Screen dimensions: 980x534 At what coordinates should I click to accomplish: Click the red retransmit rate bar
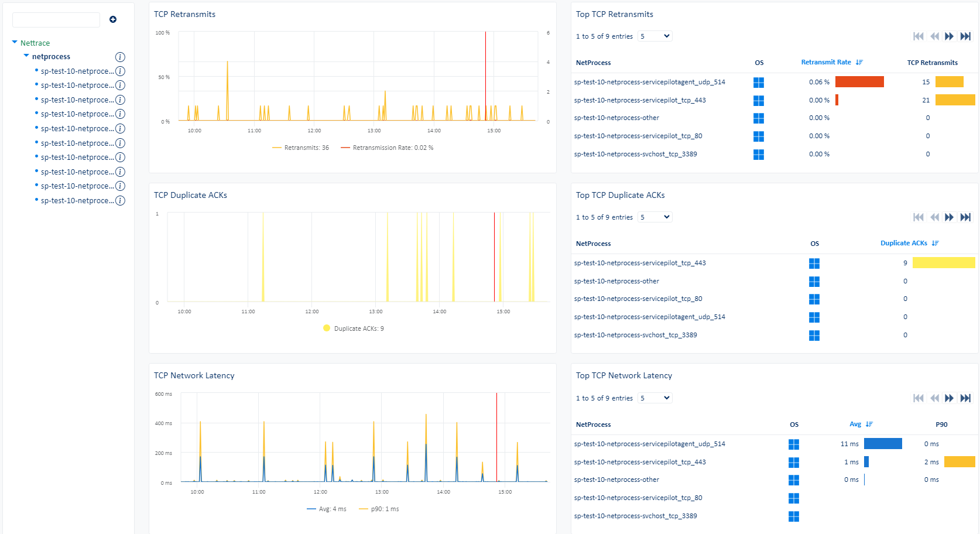(x=859, y=82)
